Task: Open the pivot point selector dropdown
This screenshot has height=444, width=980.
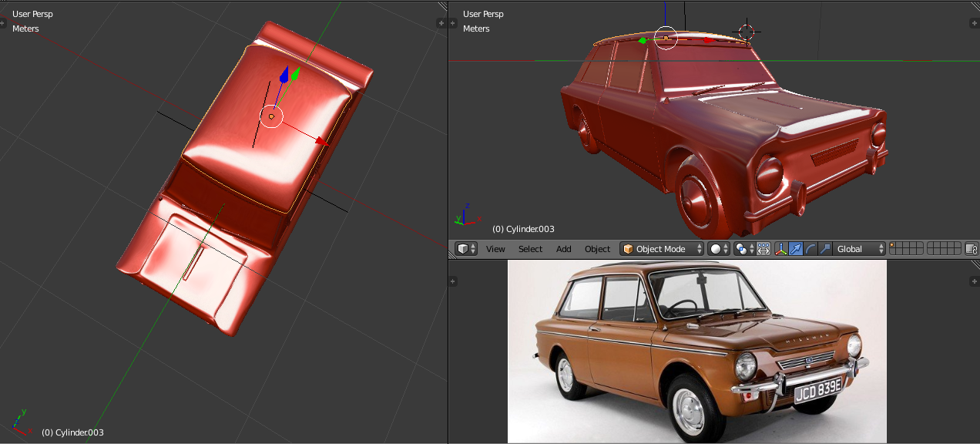Action: 745,249
